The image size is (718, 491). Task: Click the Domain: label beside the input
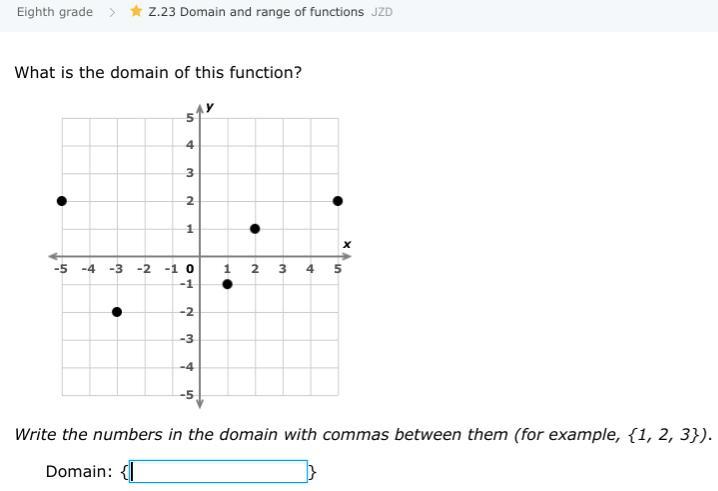click(x=78, y=471)
